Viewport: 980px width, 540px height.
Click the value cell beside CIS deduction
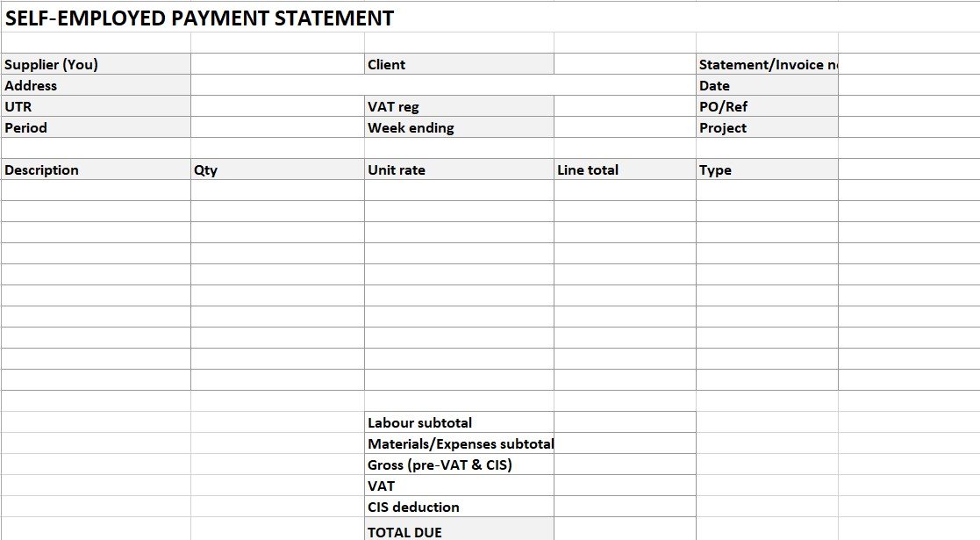[x=625, y=507]
